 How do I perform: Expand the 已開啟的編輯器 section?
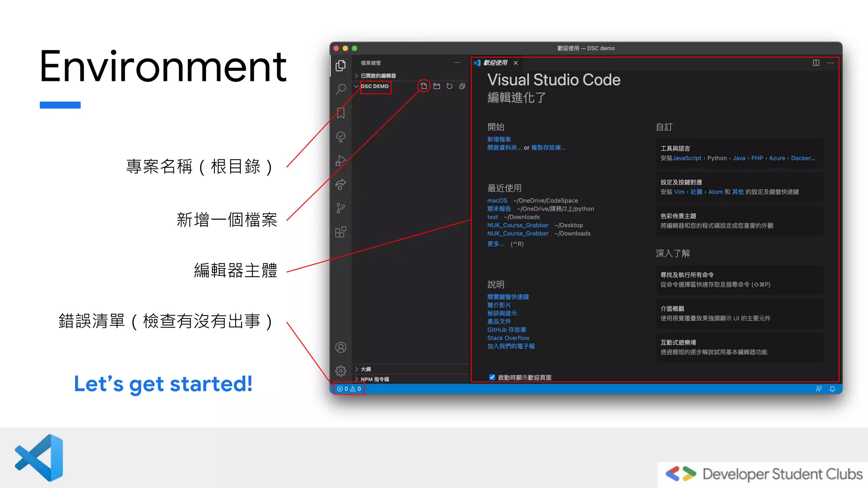click(378, 75)
